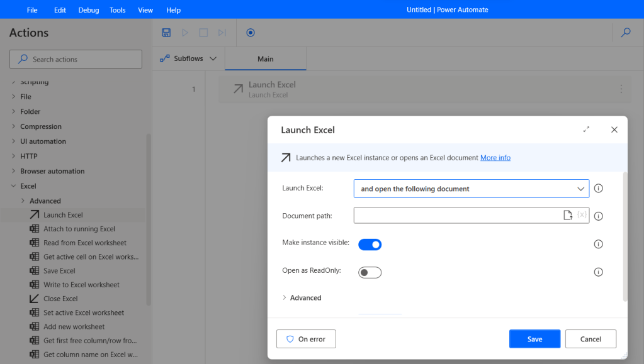The image size is (644, 364).
Task: Click the variable {x} icon in Document path
Action: point(582,216)
